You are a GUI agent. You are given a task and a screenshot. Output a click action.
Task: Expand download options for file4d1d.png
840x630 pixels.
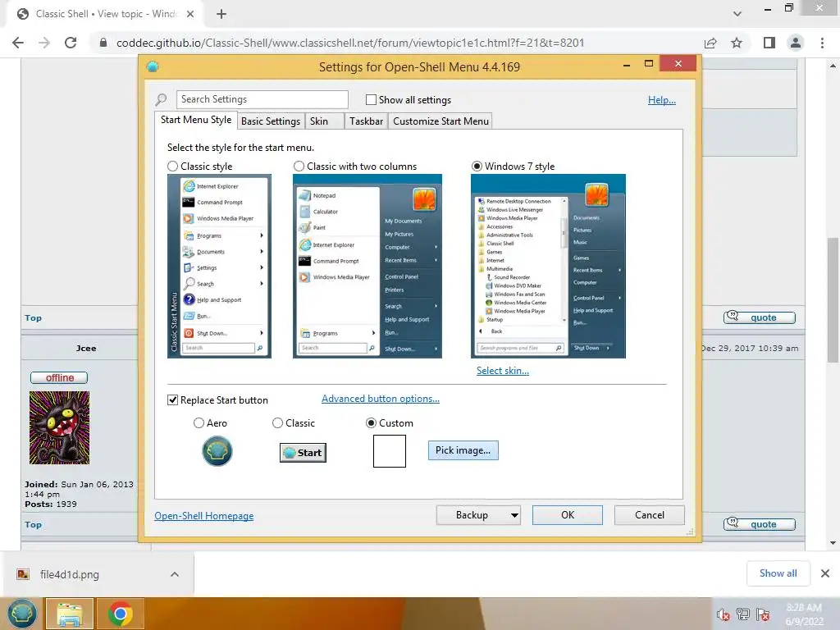click(175, 574)
